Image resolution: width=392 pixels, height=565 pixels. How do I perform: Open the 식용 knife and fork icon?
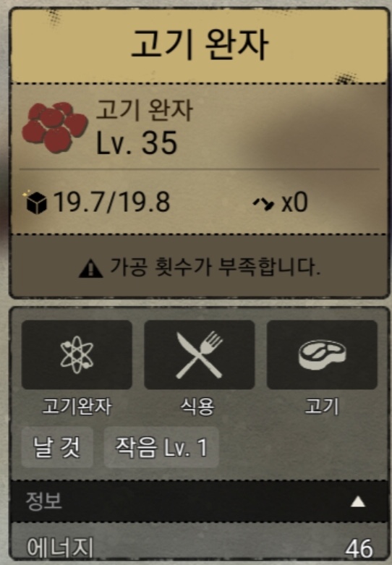pyautogui.click(x=199, y=355)
